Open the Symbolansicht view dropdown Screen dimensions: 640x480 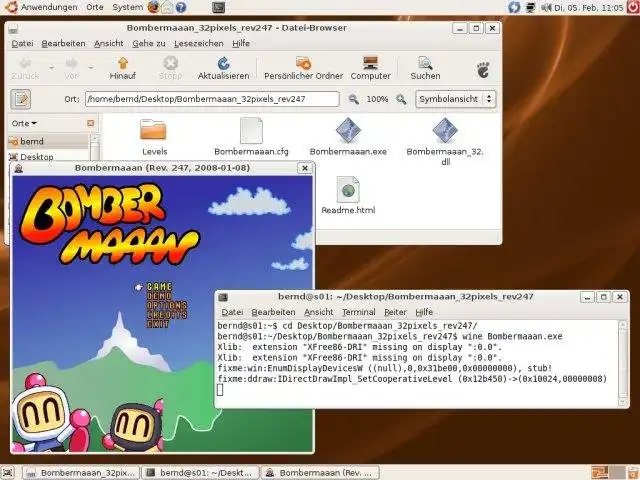pyautogui.click(x=456, y=99)
